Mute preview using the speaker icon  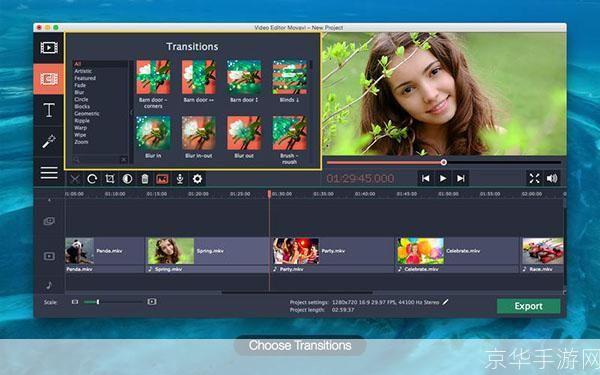pos(552,178)
